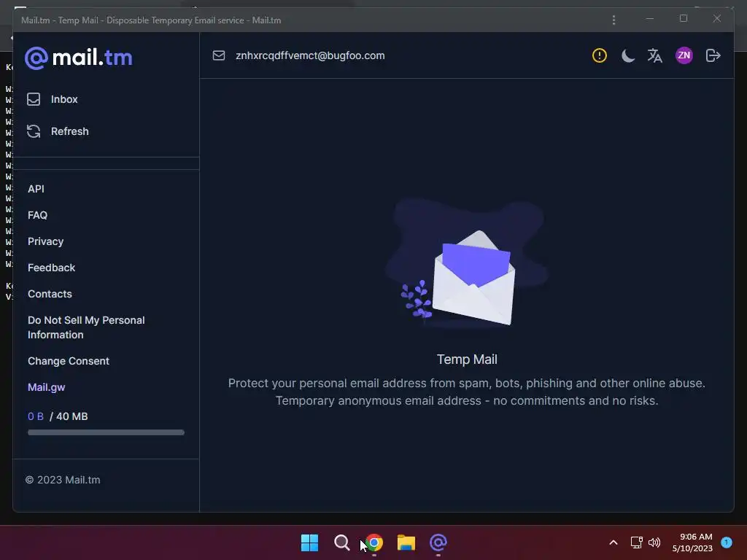
Task: Close the Mail.tm window
Action: (x=717, y=18)
